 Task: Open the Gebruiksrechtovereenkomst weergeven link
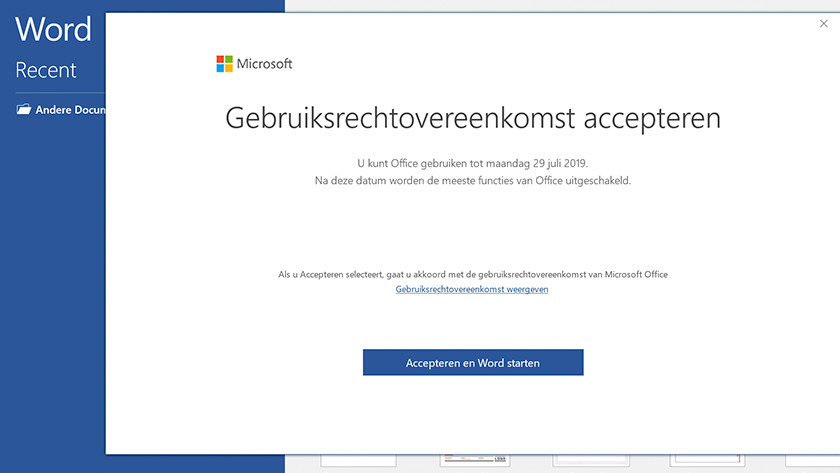click(x=472, y=289)
